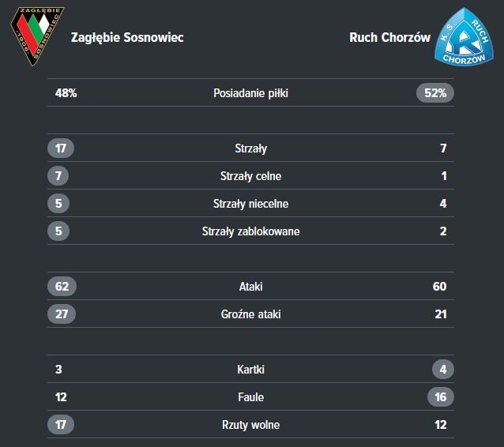Click the 16 fouls badge
Screen dimensions: 504x447
tap(439, 397)
